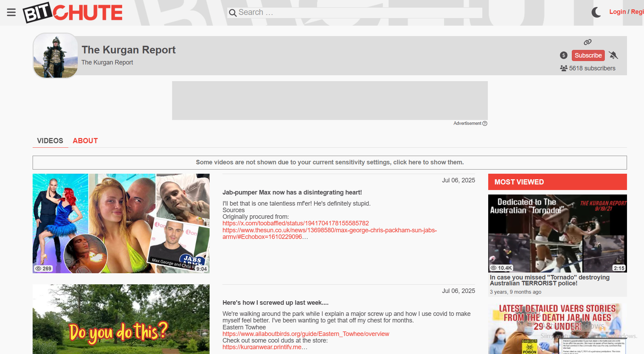644x354 pixels.
Task: Open 'Do you do this?' video thumbnail
Action: click(121, 319)
